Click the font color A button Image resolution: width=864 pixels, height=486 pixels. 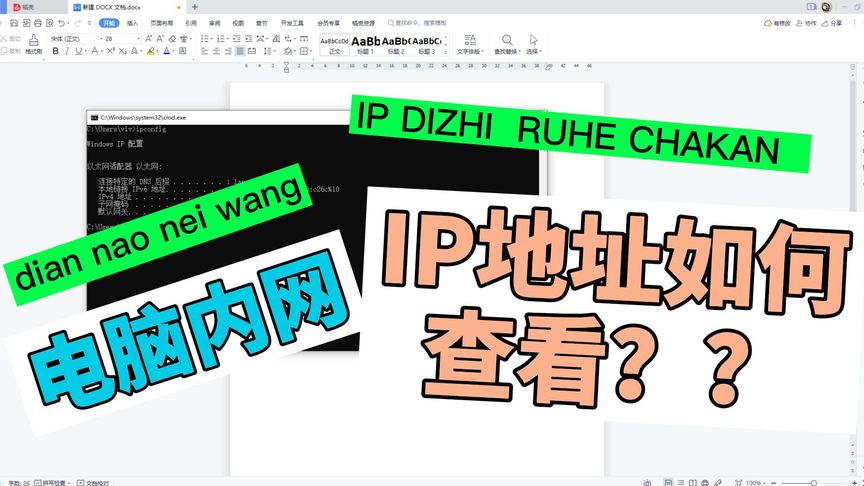(x=166, y=51)
